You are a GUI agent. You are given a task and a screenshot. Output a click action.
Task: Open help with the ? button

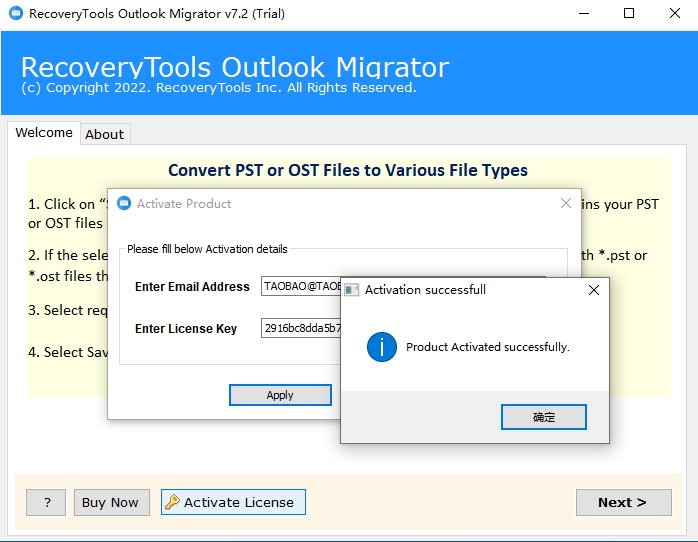[x=46, y=502]
